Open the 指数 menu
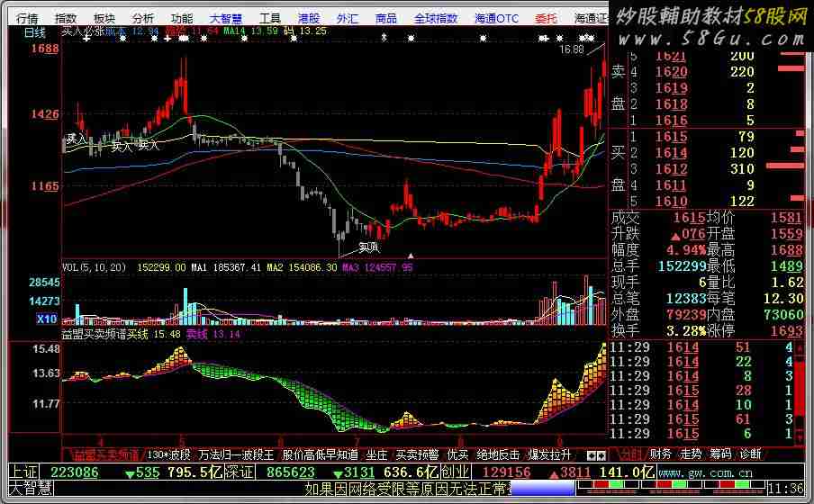 click(x=66, y=19)
